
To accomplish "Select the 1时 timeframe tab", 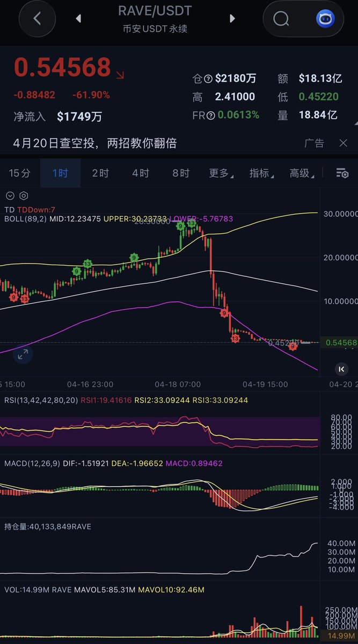I will pyautogui.click(x=60, y=173).
